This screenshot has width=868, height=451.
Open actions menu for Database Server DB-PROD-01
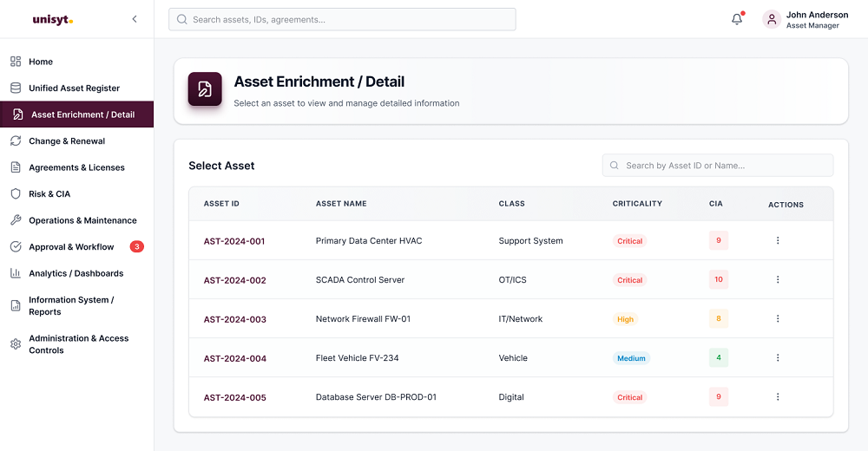tap(778, 397)
